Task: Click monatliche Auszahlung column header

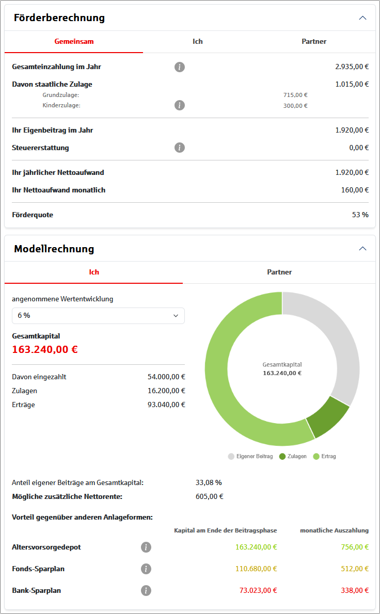Action: (334, 531)
